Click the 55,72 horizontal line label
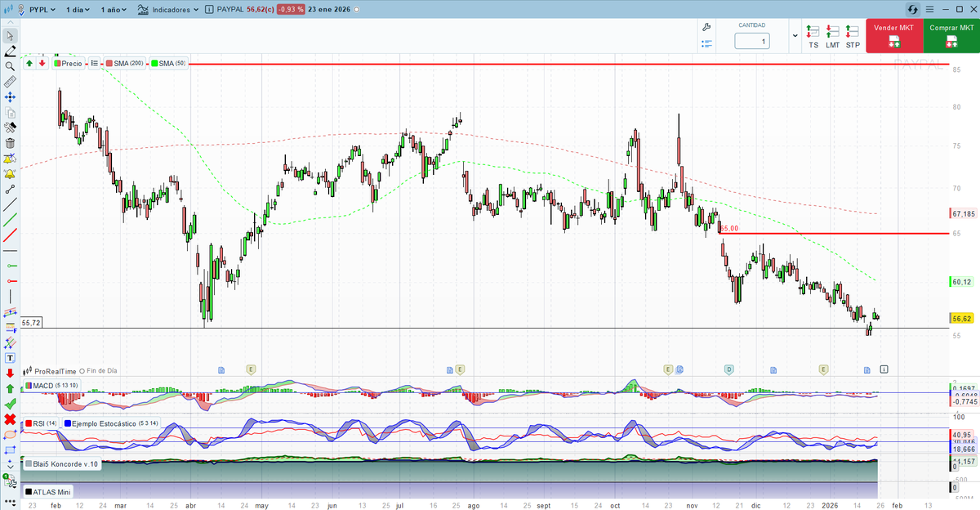 (x=31, y=323)
